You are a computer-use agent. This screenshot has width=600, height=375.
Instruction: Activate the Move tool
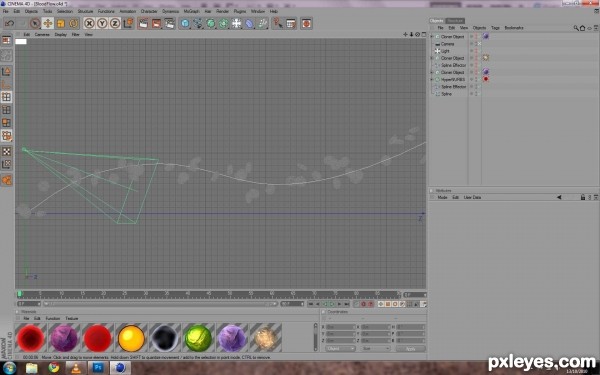pos(48,23)
